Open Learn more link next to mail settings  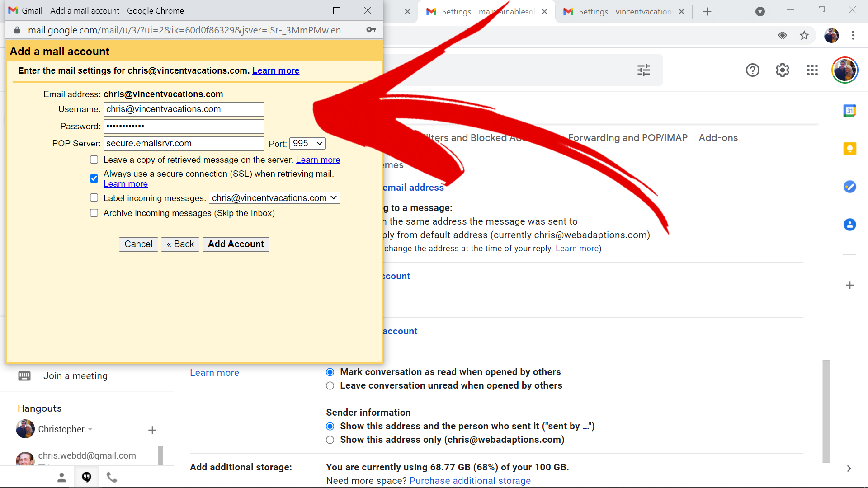click(276, 70)
